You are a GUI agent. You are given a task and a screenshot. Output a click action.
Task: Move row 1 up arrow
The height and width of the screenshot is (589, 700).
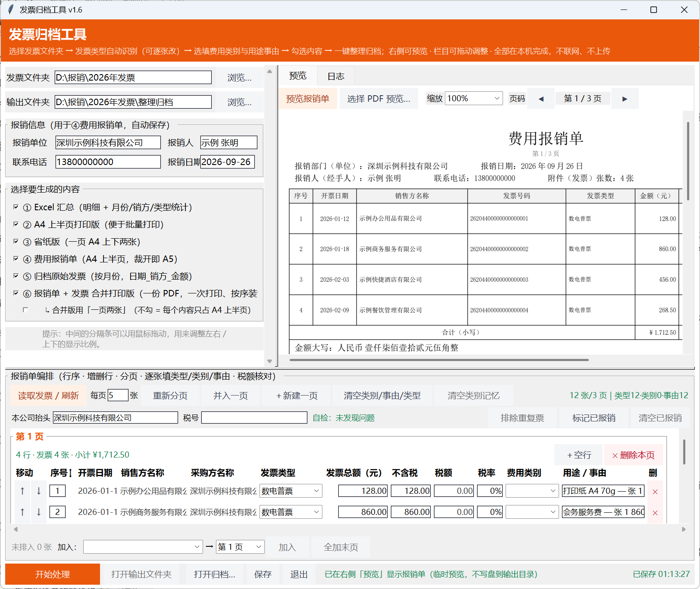(22, 491)
